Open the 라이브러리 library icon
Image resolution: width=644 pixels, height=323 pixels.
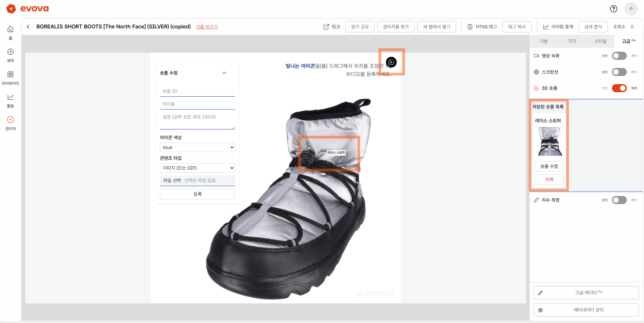pyautogui.click(x=10, y=75)
